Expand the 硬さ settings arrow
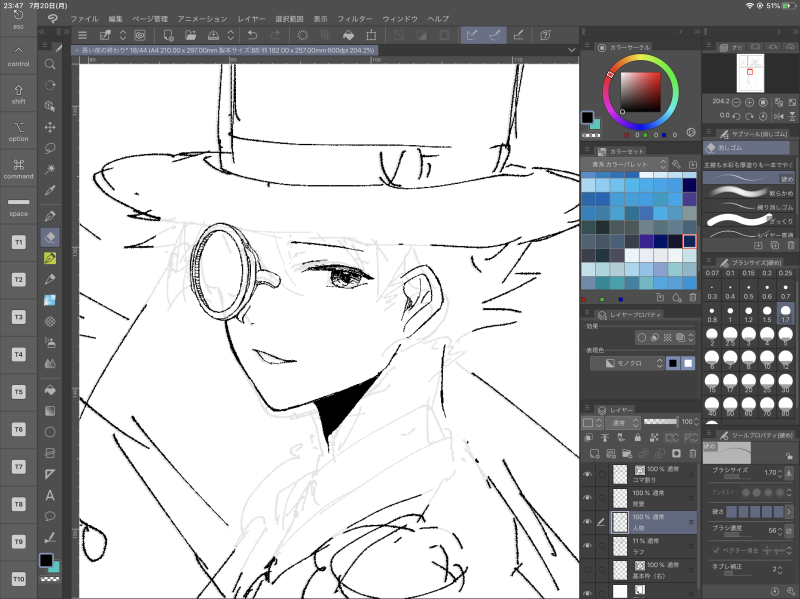Viewport: 800px width, 599px height. pyautogui.click(x=789, y=511)
